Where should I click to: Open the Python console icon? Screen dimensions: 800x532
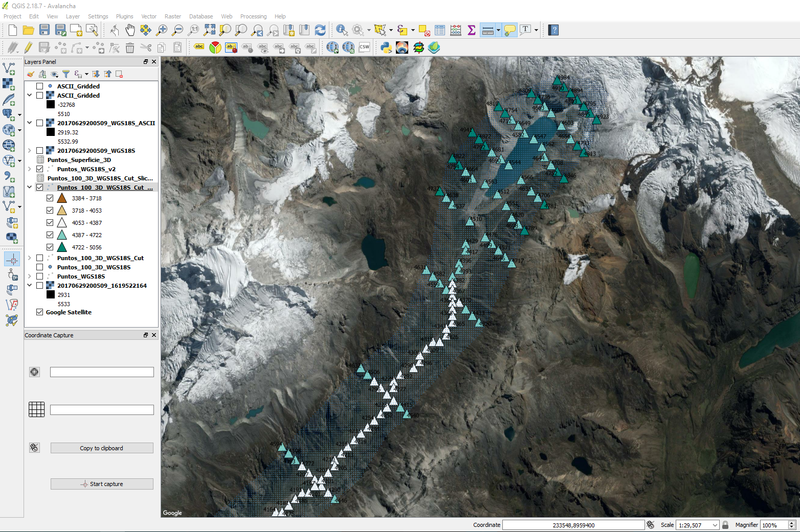(x=386, y=48)
